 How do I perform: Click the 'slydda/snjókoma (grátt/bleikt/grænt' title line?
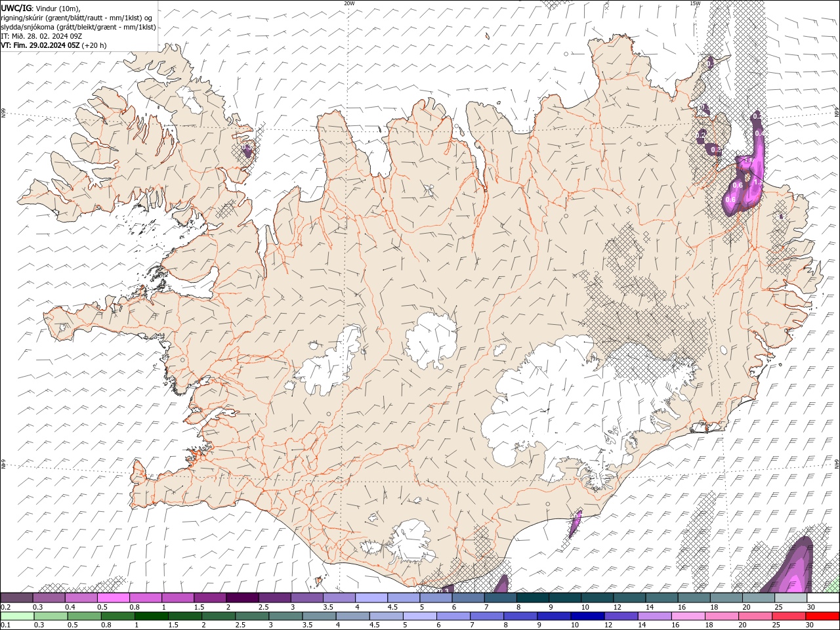[79, 27]
